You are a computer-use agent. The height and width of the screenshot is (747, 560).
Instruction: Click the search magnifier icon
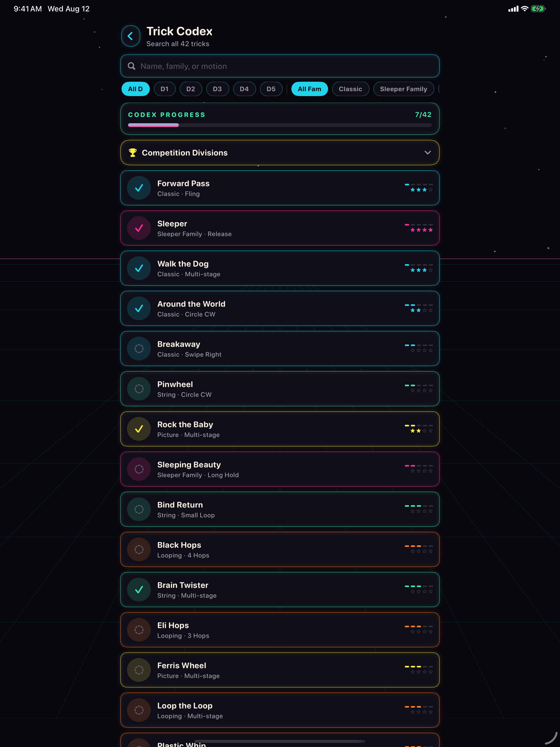(x=132, y=66)
